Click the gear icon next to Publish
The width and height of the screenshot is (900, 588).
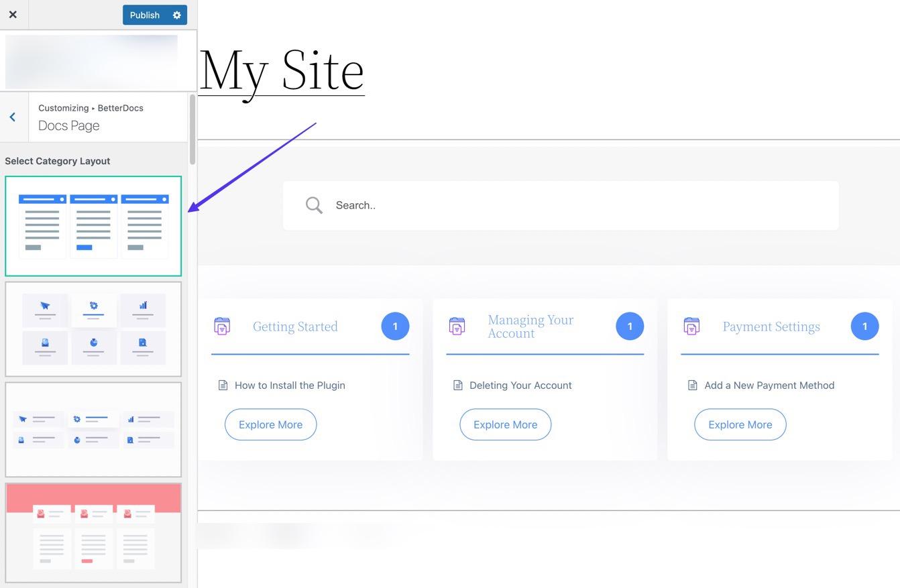(175, 13)
